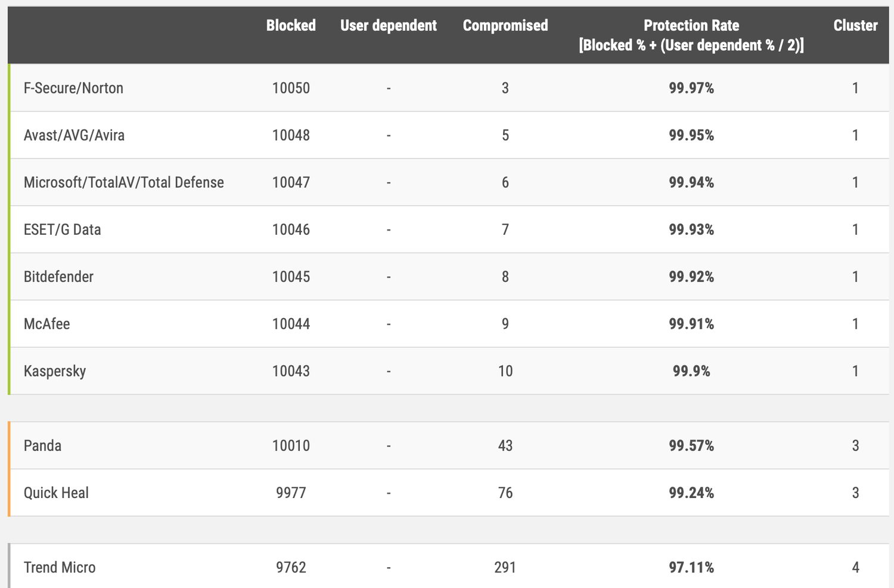Click Trend Micro's 97.11% protection rate

click(691, 567)
